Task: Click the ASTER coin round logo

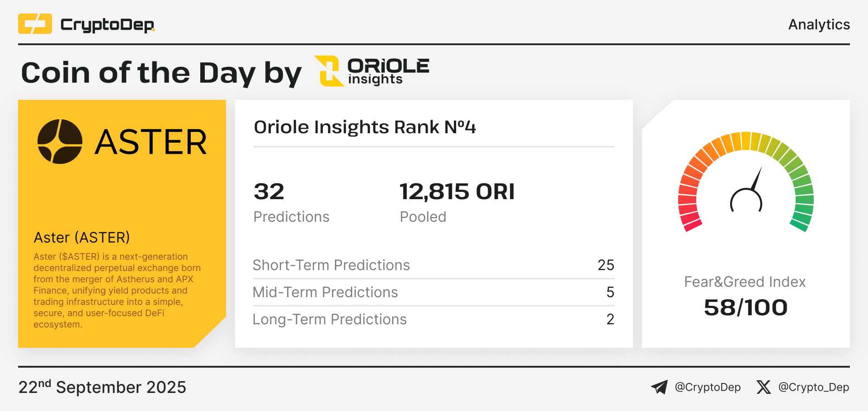Action: point(60,141)
